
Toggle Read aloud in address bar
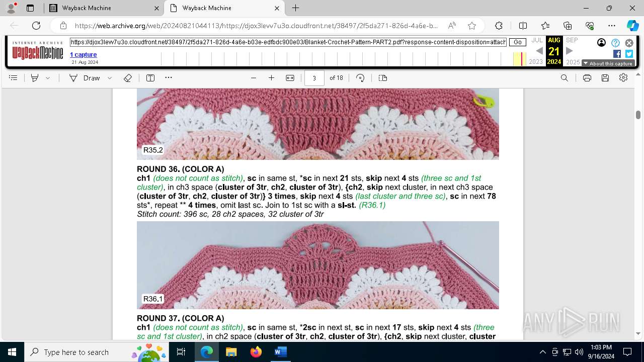(x=452, y=26)
